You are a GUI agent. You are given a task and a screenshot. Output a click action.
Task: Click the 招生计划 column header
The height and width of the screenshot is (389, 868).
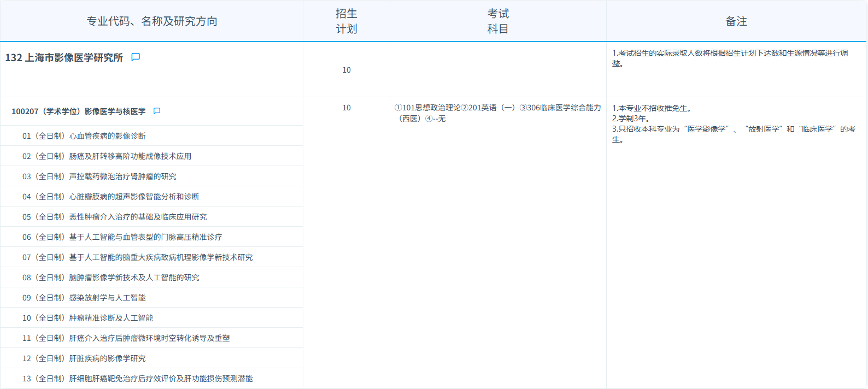coord(346,21)
